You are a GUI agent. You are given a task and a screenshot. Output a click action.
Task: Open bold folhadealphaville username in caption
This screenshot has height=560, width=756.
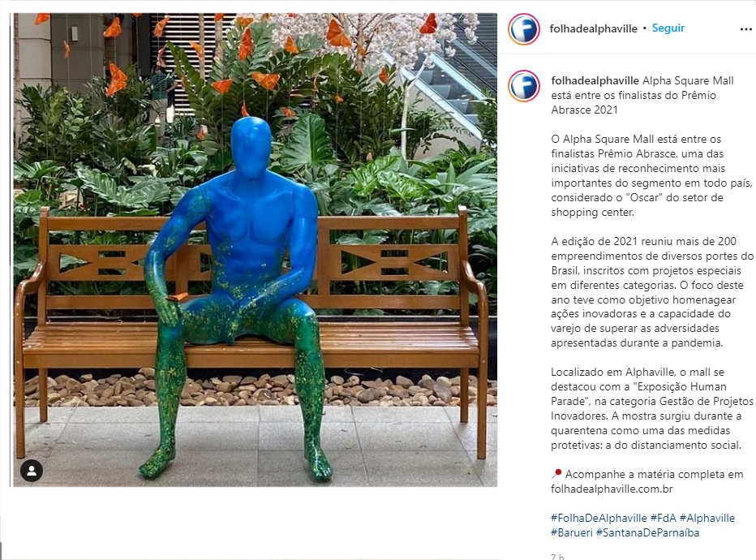tap(595, 80)
